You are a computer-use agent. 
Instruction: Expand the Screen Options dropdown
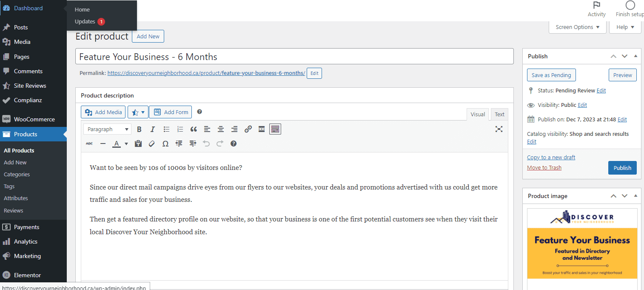click(577, 27)
